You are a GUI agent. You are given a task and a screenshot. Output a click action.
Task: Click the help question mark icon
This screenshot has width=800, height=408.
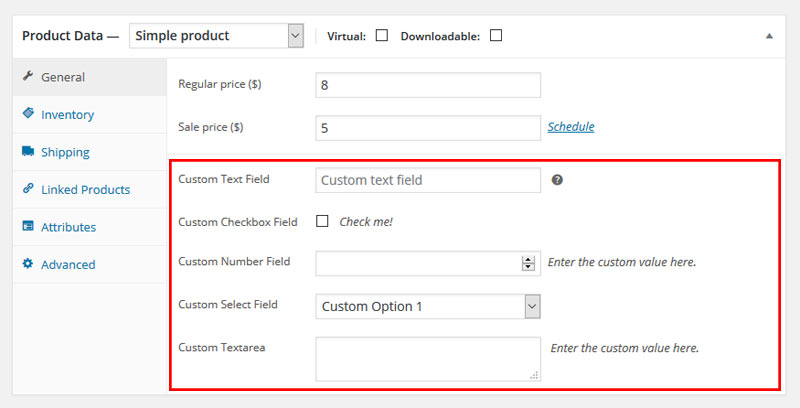[x=557, y=180]
